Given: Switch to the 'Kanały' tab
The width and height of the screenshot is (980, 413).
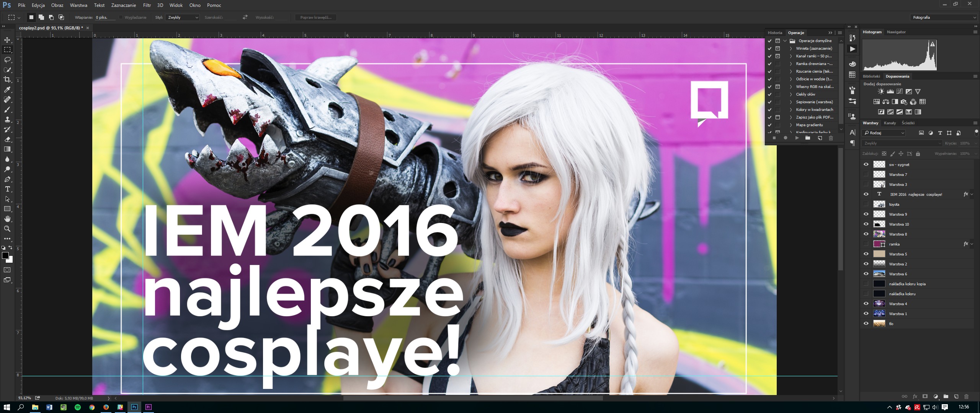Looking at the screenshot, I should 890,123.
